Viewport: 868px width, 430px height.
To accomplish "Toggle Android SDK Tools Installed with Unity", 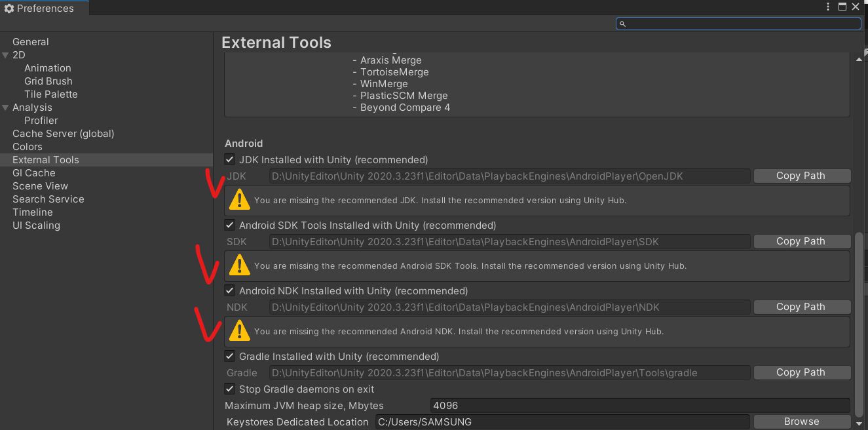I will point(230,225).
